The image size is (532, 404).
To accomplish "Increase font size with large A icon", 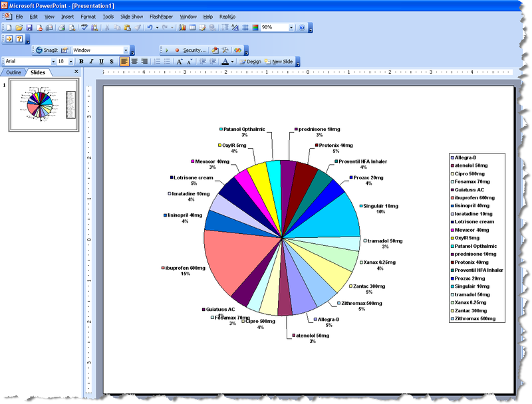I will pos(180,61).
